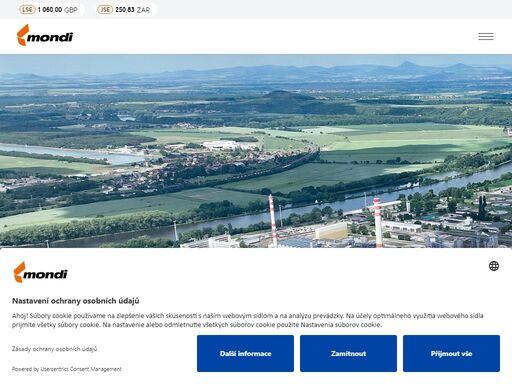Open Zásady ochrany osobních údajů link
This screenshot has width=512, height=384.
point(54,349)
